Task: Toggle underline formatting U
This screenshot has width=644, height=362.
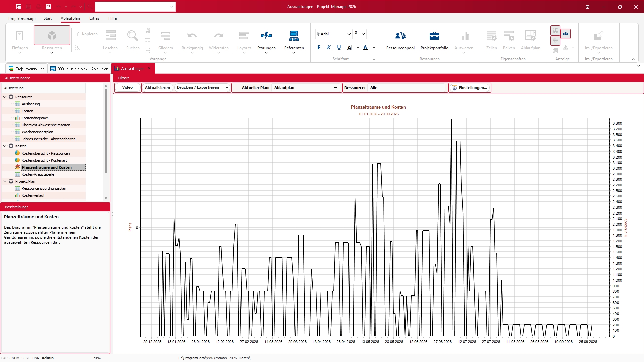Action: (339, 48)
